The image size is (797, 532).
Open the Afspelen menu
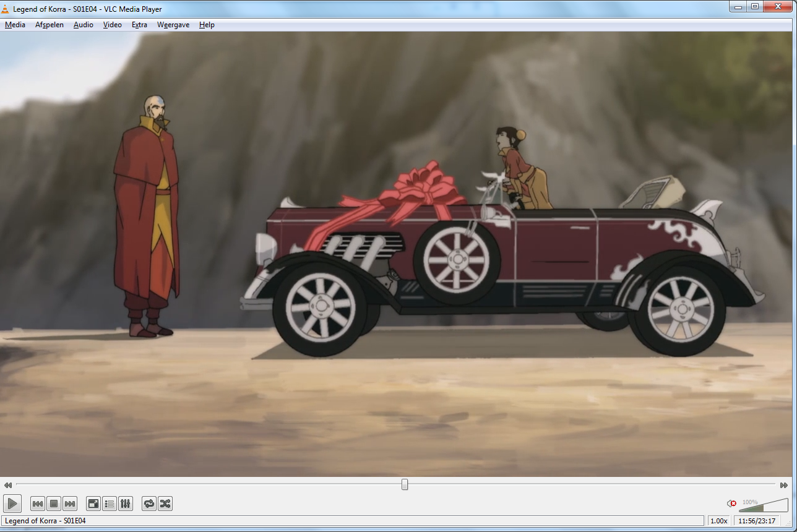point(50,25)
